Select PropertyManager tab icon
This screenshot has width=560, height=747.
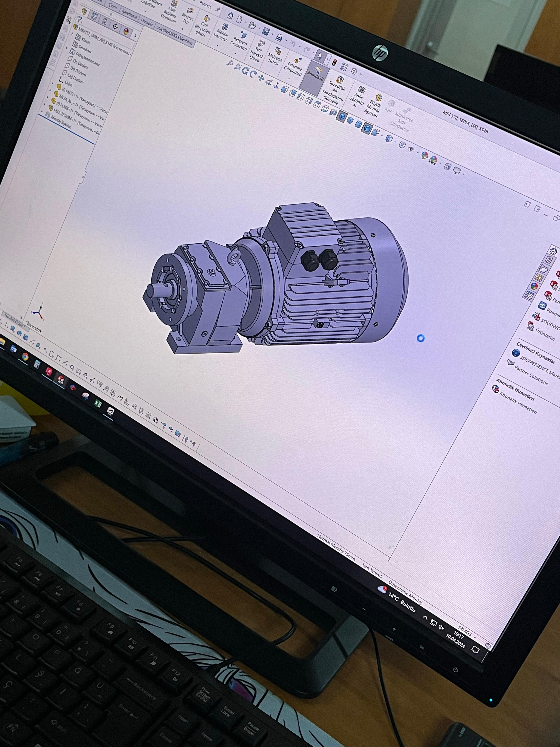click(94, 16)
